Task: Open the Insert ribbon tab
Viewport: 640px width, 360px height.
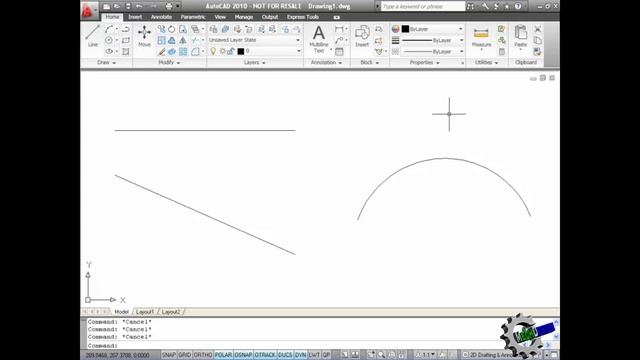Action: pyautogui.click(x=135, y=17)
